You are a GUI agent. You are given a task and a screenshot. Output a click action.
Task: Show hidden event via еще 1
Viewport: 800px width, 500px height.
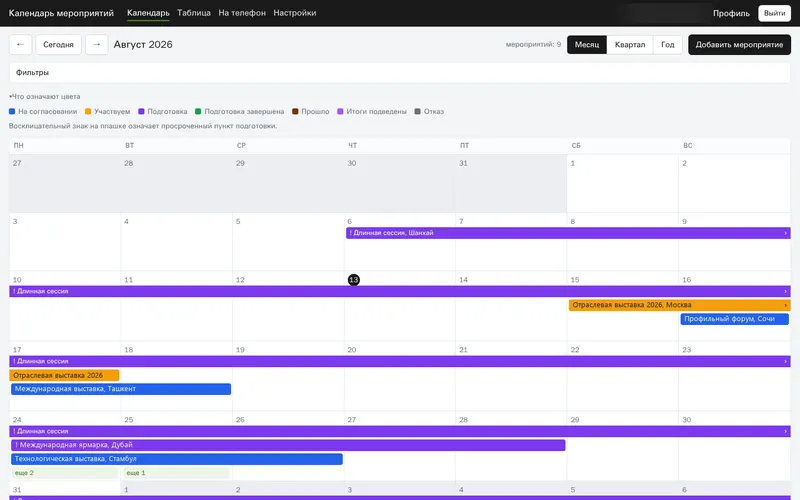coord(176,473)
